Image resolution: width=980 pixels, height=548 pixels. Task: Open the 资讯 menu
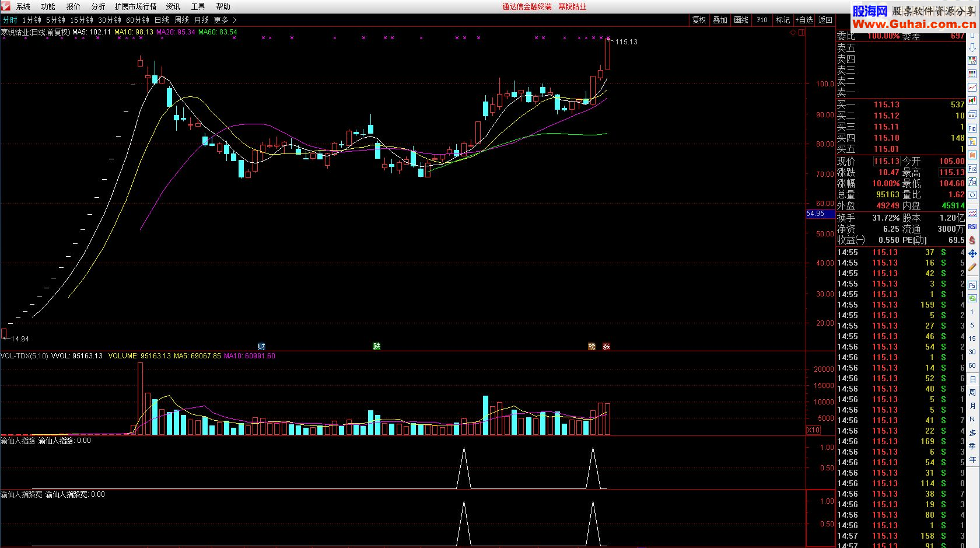point(173,6)
